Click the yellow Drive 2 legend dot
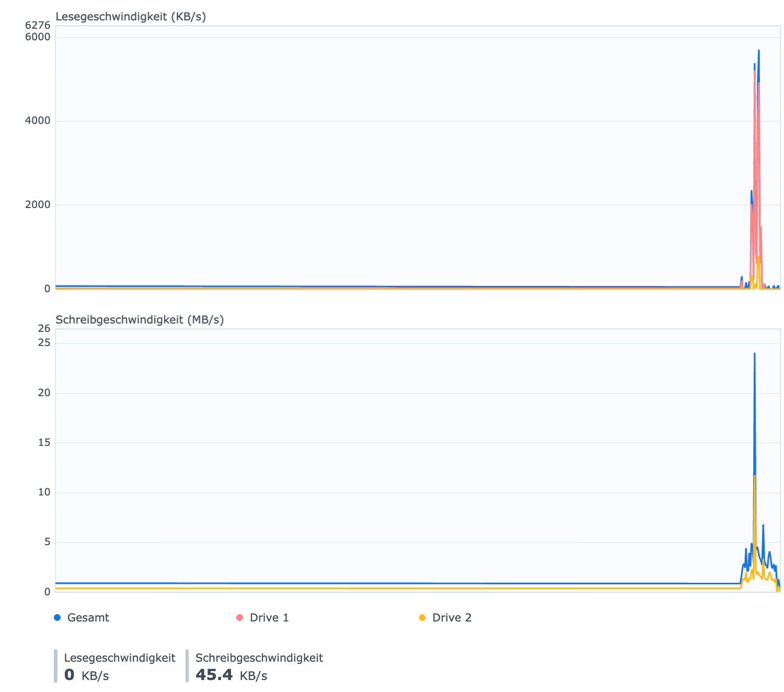Viewport: 784px width, 692px height. (x=422, y=618)
